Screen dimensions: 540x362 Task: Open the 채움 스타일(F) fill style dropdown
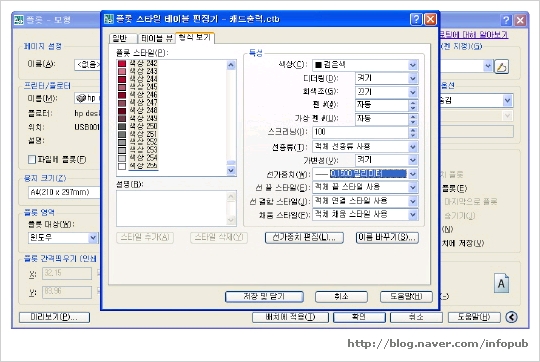point(413,215)
